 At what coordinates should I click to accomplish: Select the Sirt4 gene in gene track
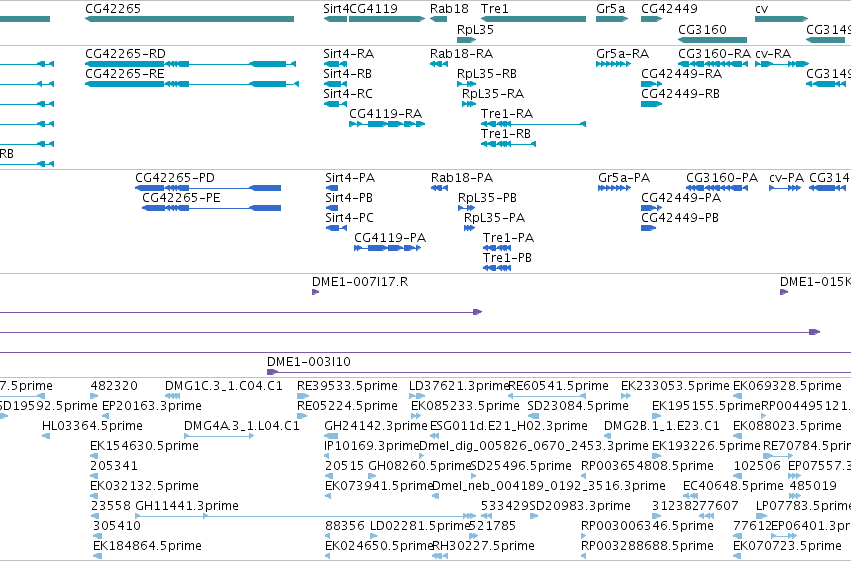coord(335,19)
